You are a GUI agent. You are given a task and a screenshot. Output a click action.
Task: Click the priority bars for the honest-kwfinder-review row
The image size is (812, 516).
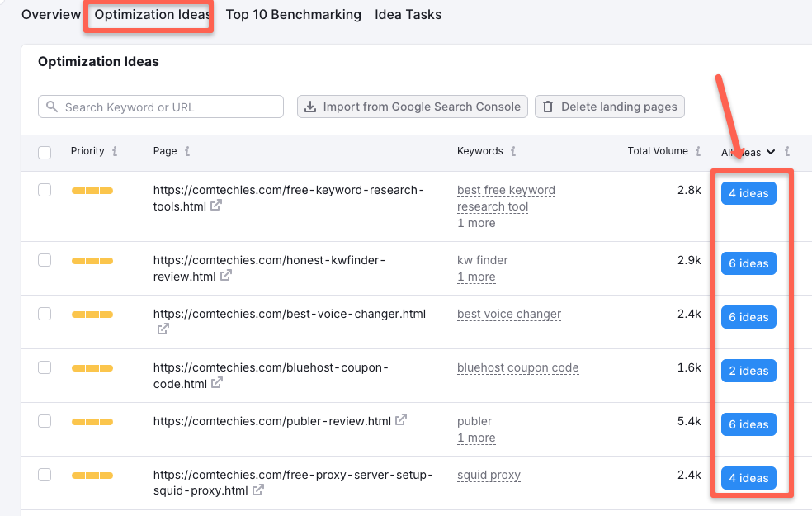[x=93, y=261]
